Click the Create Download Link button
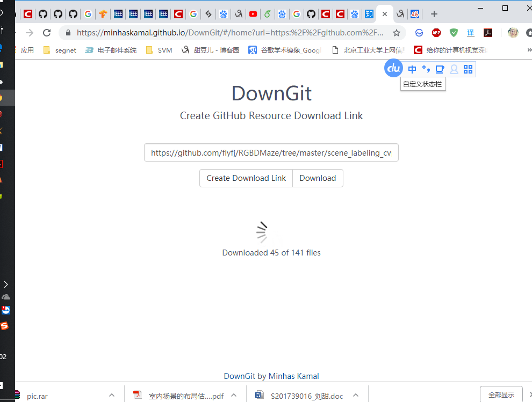The width and height of the screenshot is (532, 402). click(x=246, y=178)
